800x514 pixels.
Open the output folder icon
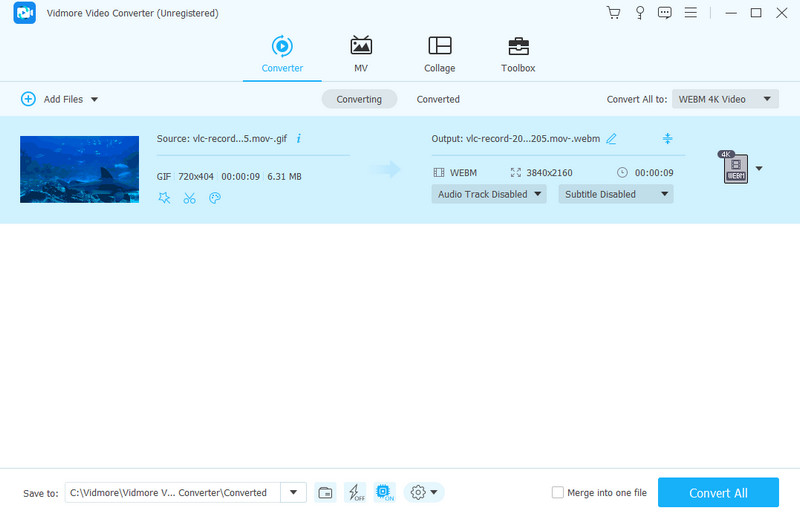pos(325,493)
